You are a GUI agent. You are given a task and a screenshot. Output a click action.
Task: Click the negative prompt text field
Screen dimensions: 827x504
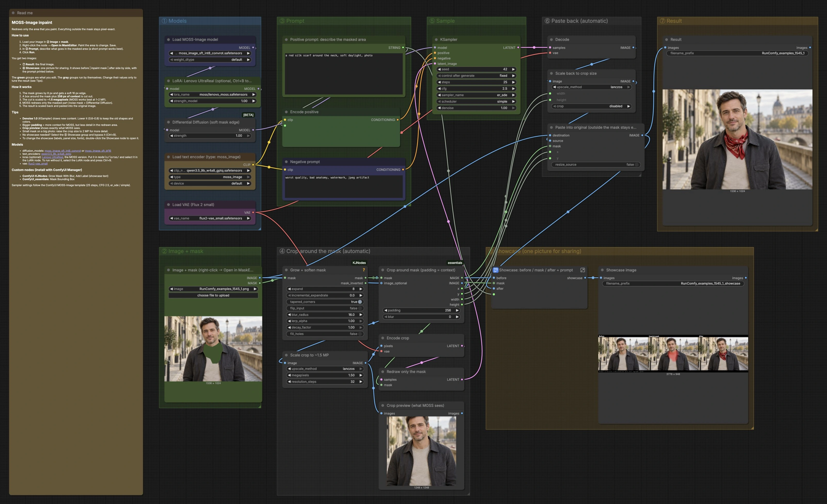(344, 187)
